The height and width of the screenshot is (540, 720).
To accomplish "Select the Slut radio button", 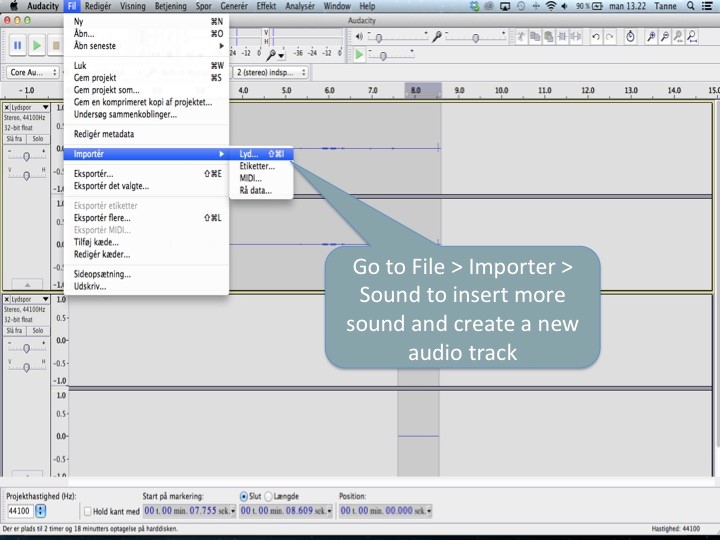I will [244, 496].
